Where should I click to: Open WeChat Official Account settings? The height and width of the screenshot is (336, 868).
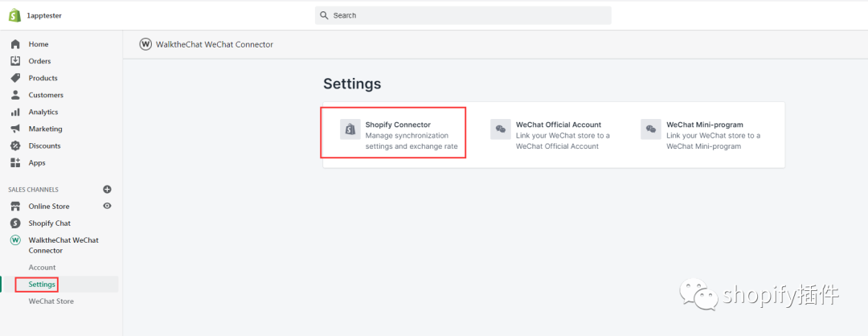click(x=559, y=125)
